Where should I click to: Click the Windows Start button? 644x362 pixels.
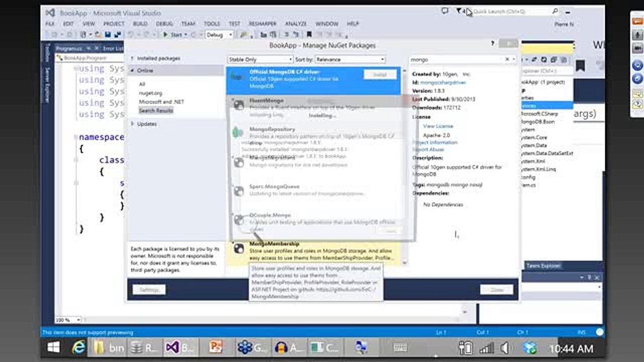[x=53, y=347]
